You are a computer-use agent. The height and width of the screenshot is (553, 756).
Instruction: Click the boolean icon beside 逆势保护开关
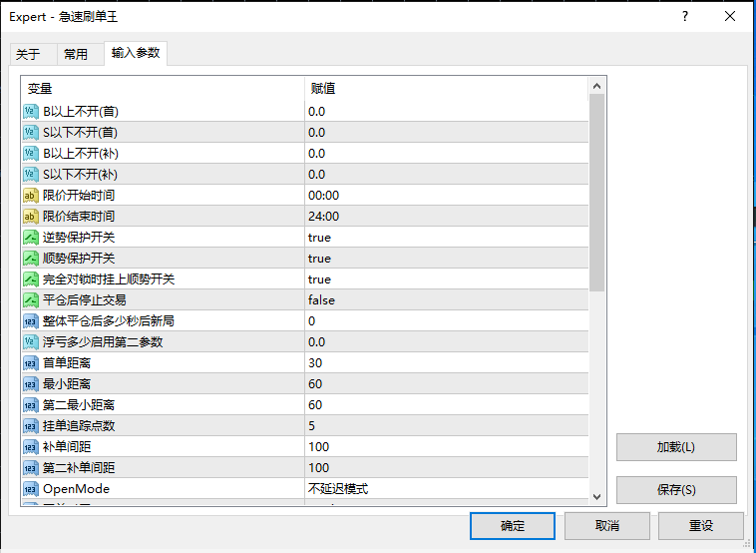point(30,237)
